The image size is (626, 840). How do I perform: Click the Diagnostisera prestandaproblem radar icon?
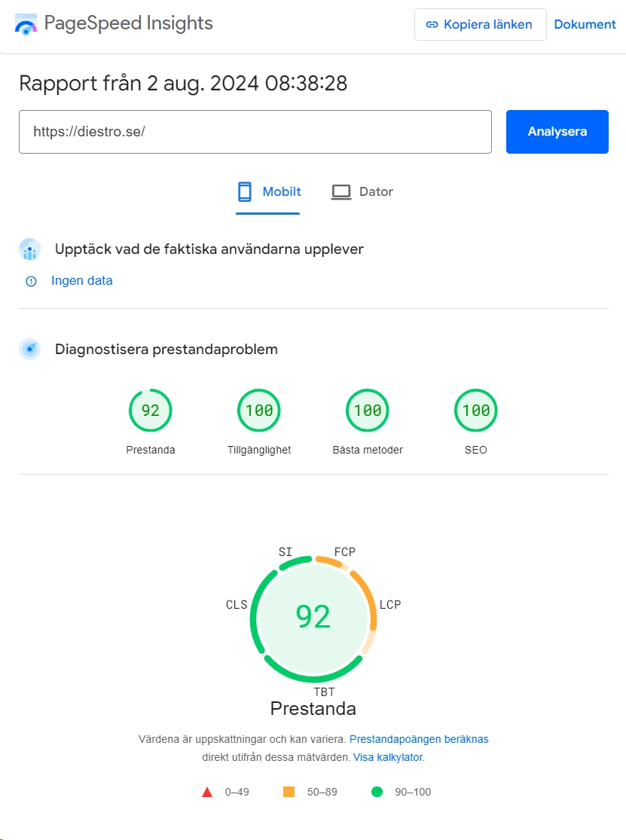tap(30, 350)
